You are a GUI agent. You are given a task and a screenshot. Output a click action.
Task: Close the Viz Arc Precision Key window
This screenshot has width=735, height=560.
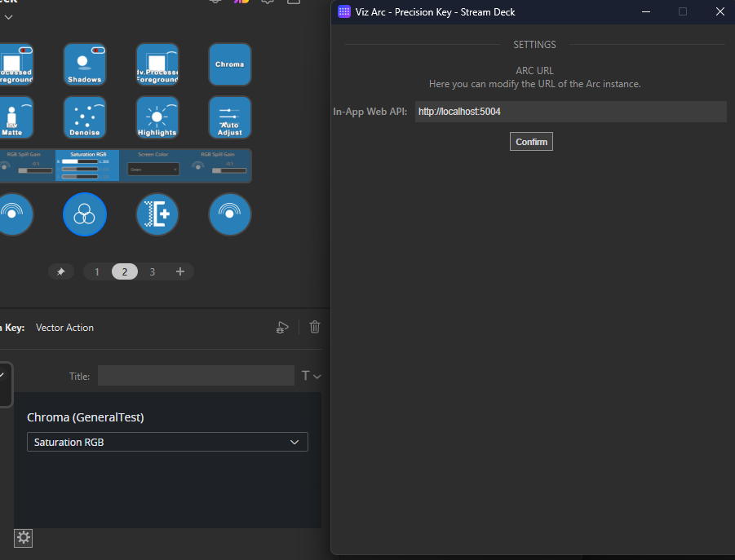720,11
